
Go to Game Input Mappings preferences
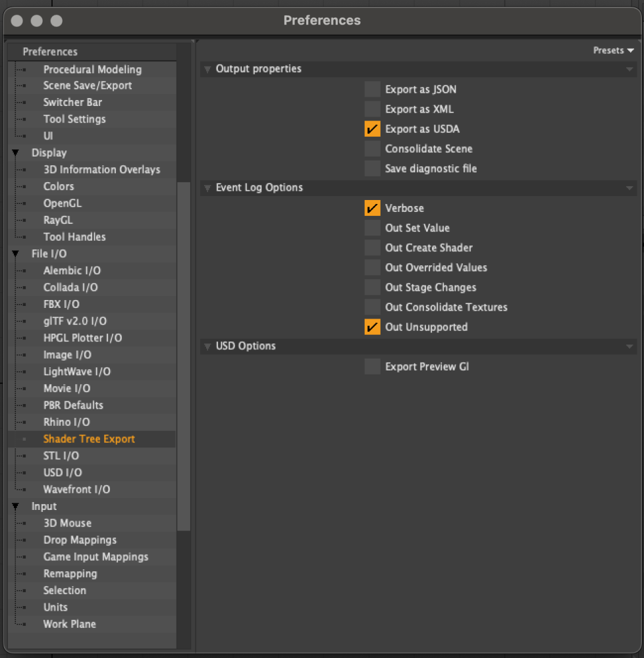click(95, 557)
